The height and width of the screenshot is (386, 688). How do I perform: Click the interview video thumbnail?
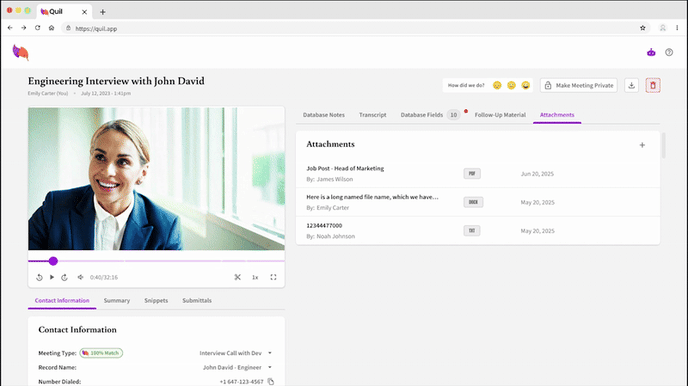[156, 179]
